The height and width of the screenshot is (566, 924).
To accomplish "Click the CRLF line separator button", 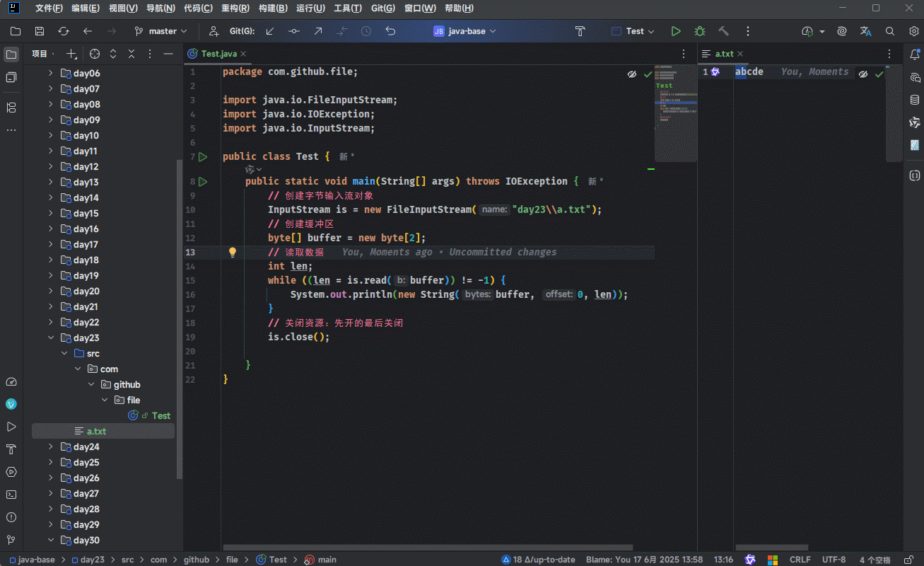I will [800, 560].
